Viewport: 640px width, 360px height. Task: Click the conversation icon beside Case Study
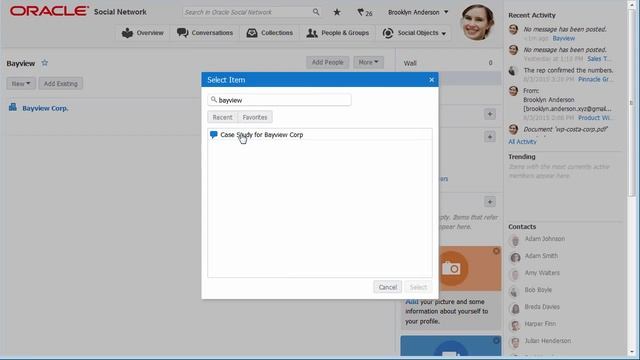[213, 134]
